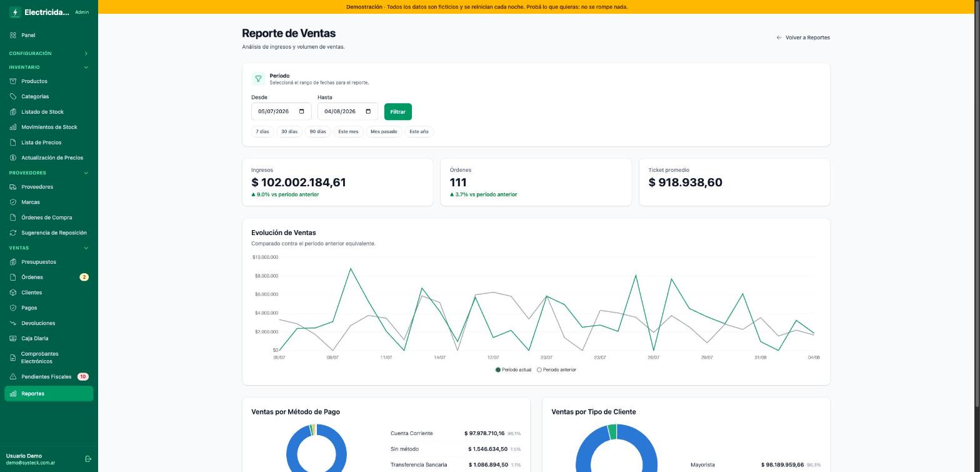
Task: Click the Pendientes Fiscales warning icon
Action: point(12,376)
